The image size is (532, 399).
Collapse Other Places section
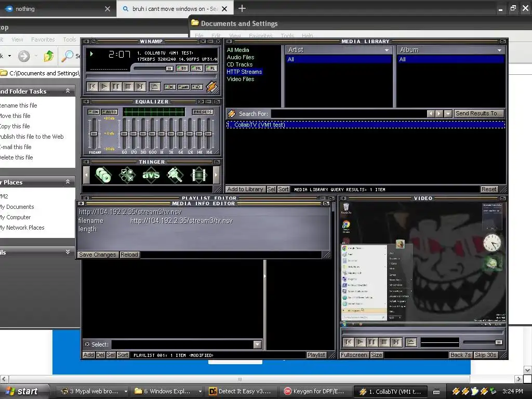(68, 182)
